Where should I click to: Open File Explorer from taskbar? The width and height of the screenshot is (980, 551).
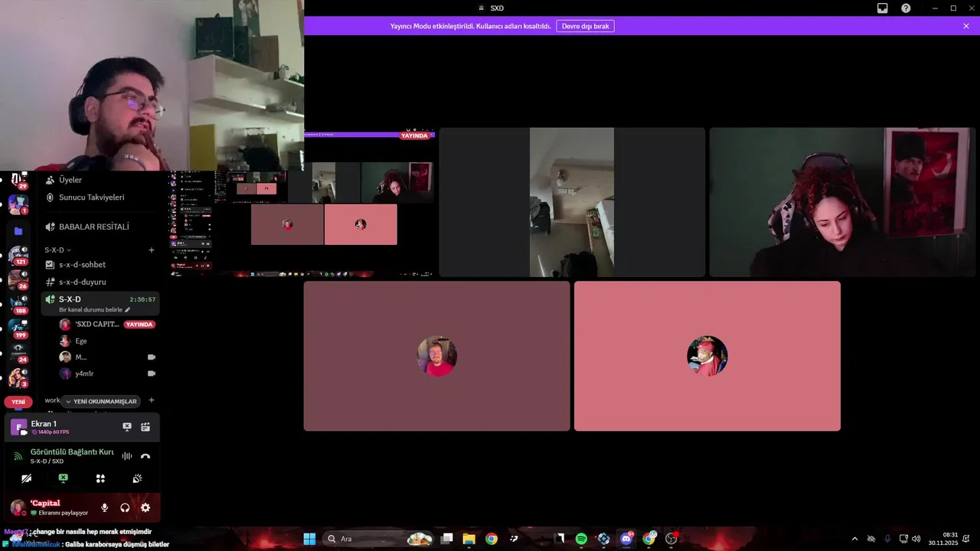469,539
